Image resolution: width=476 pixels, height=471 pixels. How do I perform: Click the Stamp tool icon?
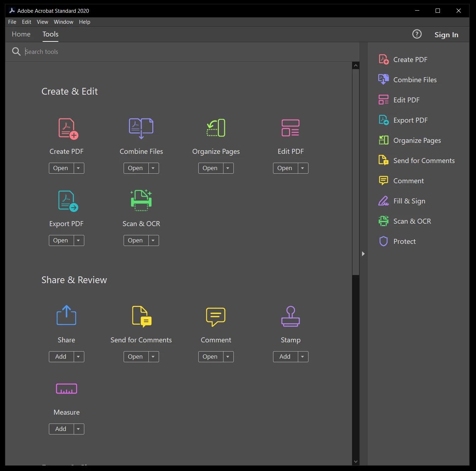point(291,316)
